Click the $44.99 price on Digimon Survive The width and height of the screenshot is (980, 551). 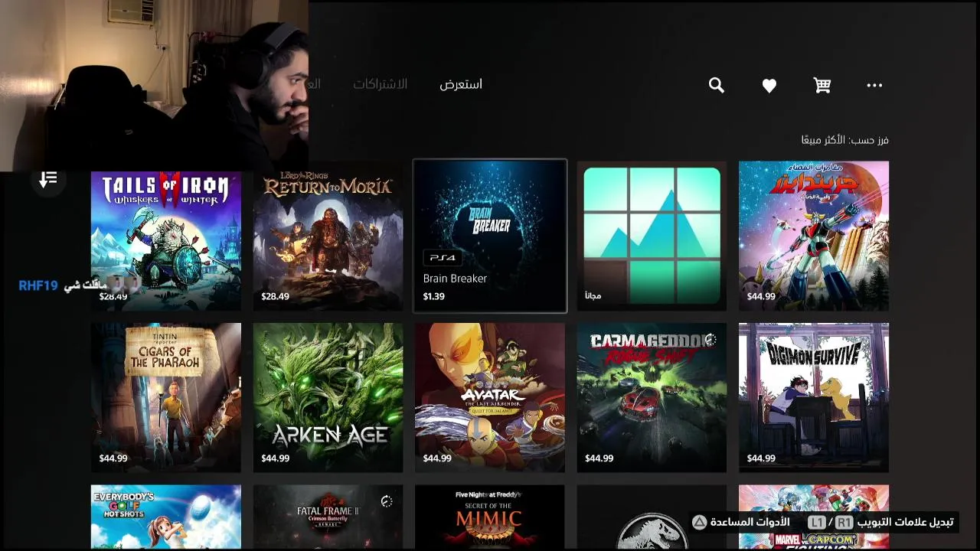[x=761, y=458]
